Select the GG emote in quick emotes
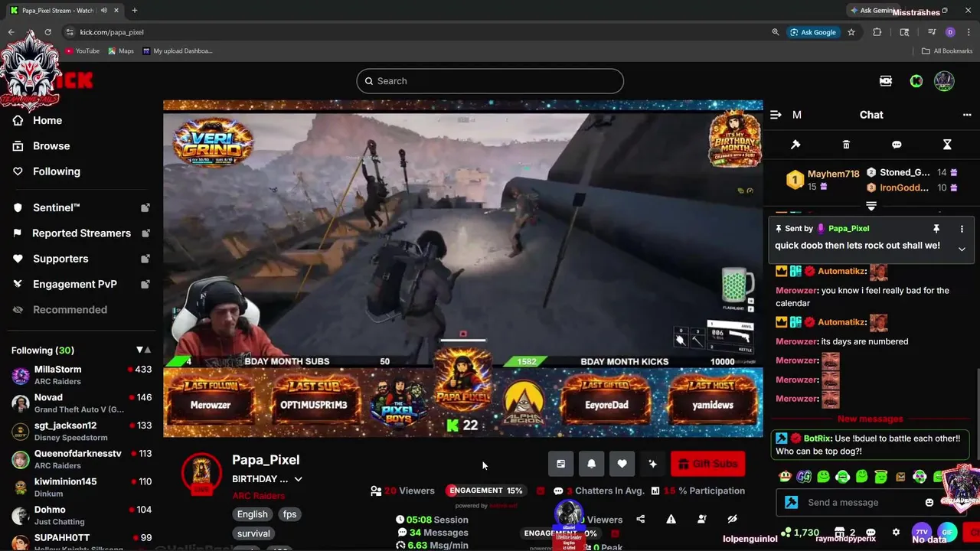Viewport: 980px width, 551px height. (x=804, y=477)
